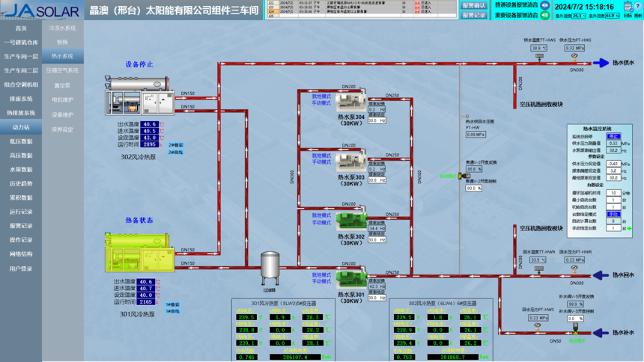Click the 报警确认 button
This screenshot has height=362, width=644.
(474, 5)
